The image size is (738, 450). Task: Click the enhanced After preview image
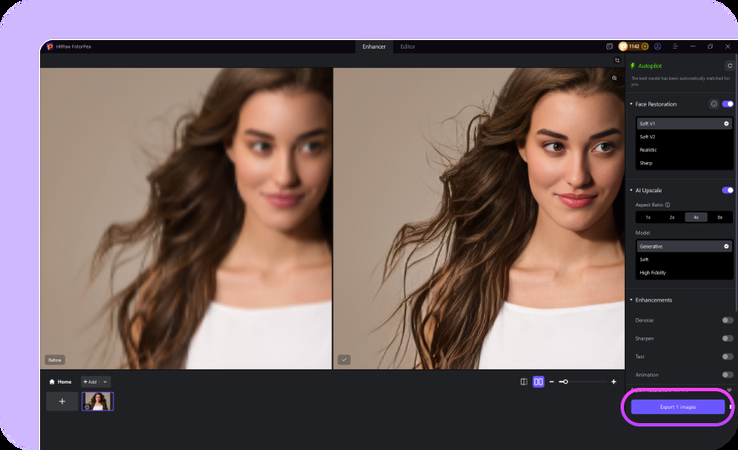click(x=479, y=218)
